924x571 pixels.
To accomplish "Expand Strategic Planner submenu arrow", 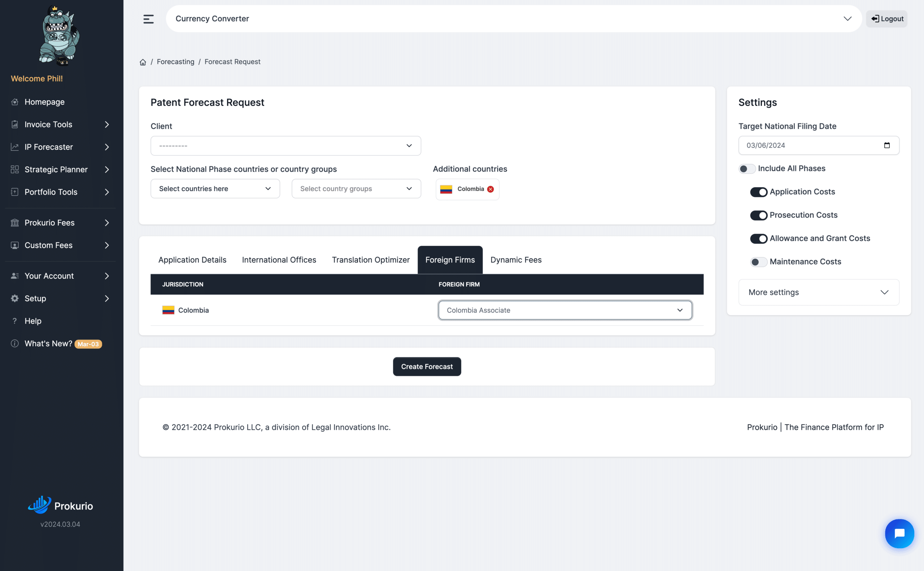I will click(107, 169).
